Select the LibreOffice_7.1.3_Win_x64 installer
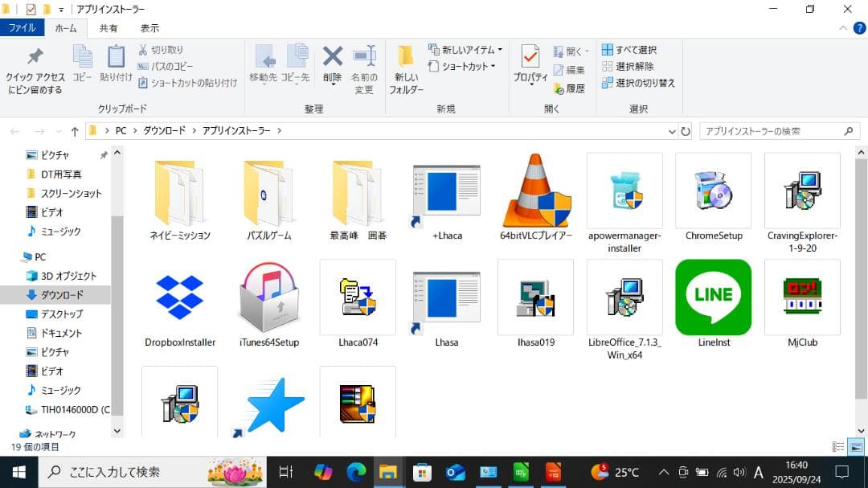The width and height of the screenshot is (868, 488). (624, 310)
